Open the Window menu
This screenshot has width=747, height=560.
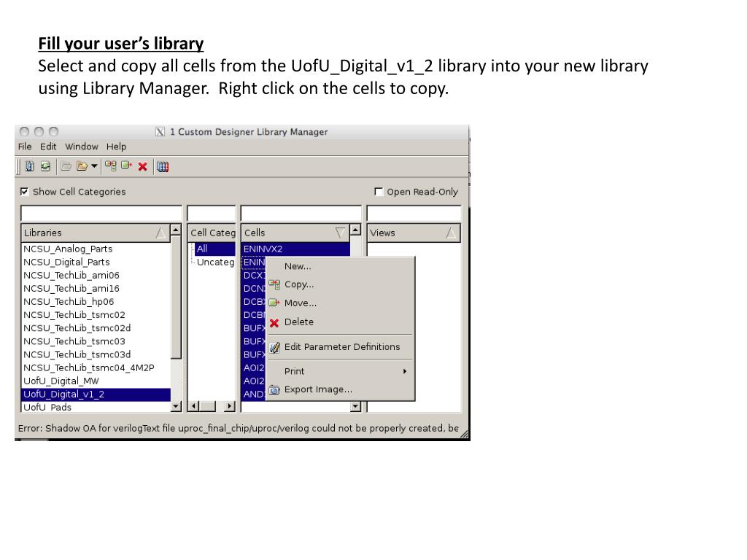pyautogui.click(x=82, y=147)
